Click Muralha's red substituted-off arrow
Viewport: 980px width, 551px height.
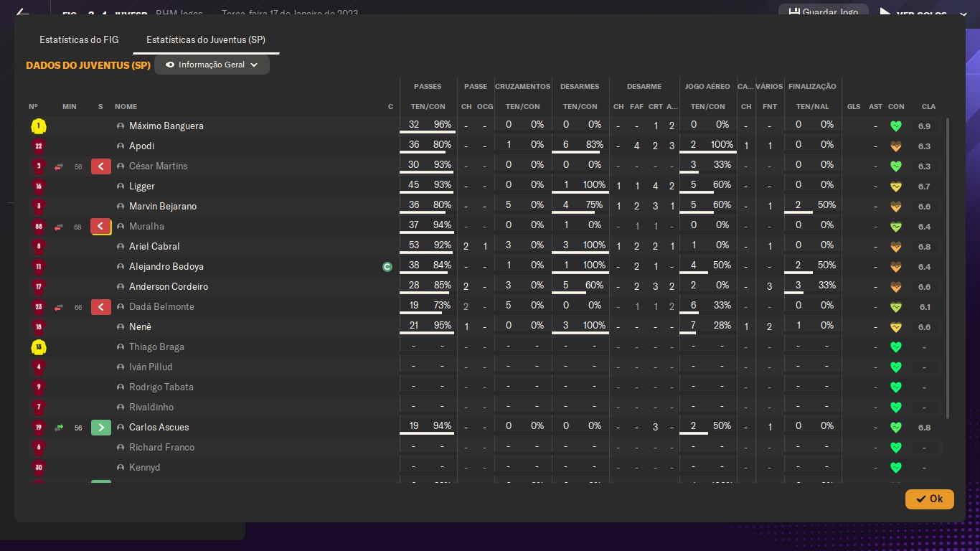click(x=101, y=227)
